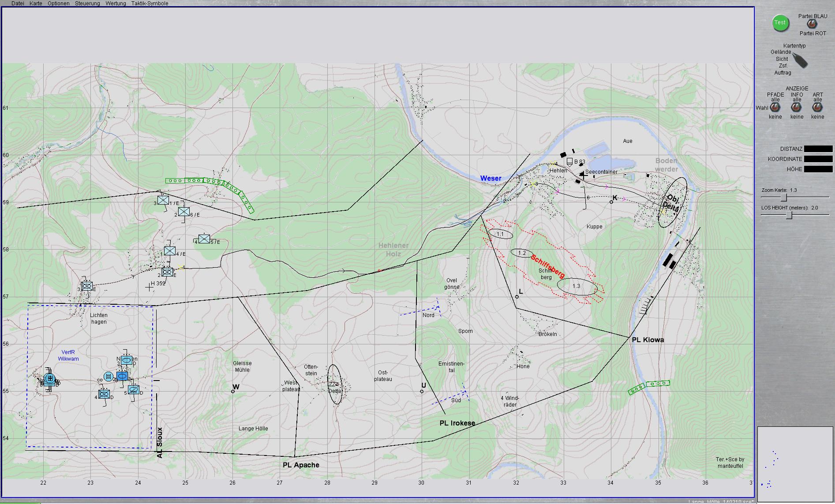Viewport: 835px width, 504px height.
Task: Click the 4/E infantry unit symbol
Action: point(170,251)
